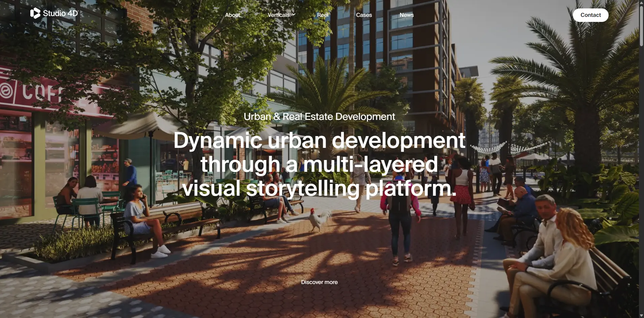The width and height of the screenshot is (644, 318).
Task: Click the scrollbar up arrow
Action: (x=641, y=3)
